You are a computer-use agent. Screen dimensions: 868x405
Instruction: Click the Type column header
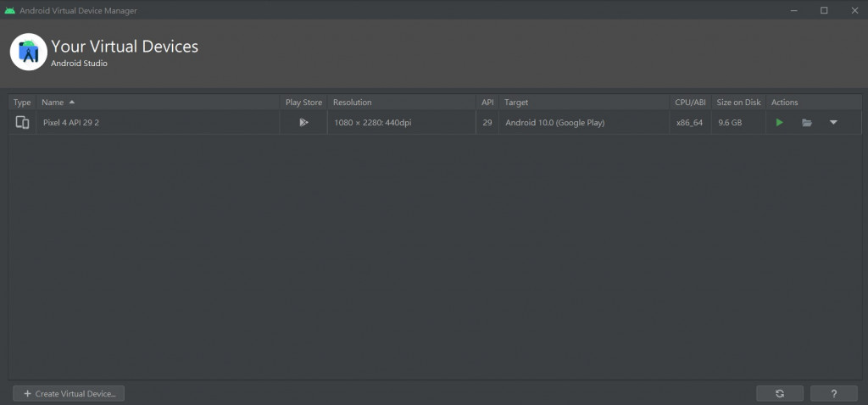point(22,103)
